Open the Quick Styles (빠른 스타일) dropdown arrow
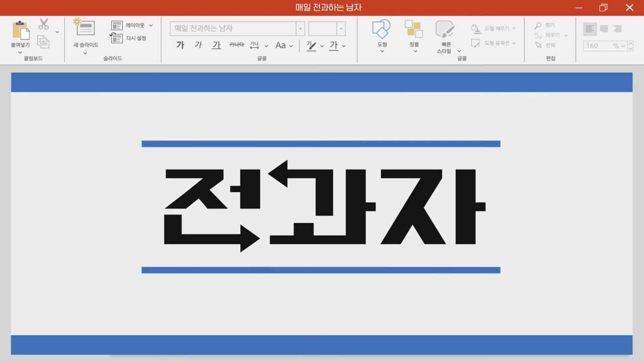This screenshot has width=644, height=362. [459, 51]
